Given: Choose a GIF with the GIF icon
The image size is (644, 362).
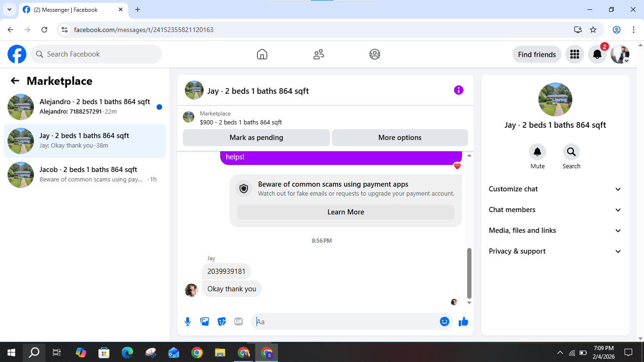Looking at the screenshot, I should tap(239, 321).
